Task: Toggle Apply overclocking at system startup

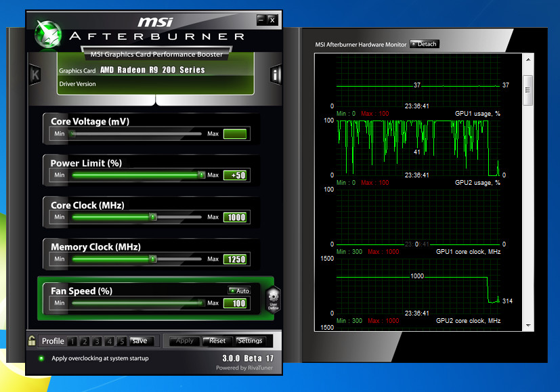Action: [41, 358]
